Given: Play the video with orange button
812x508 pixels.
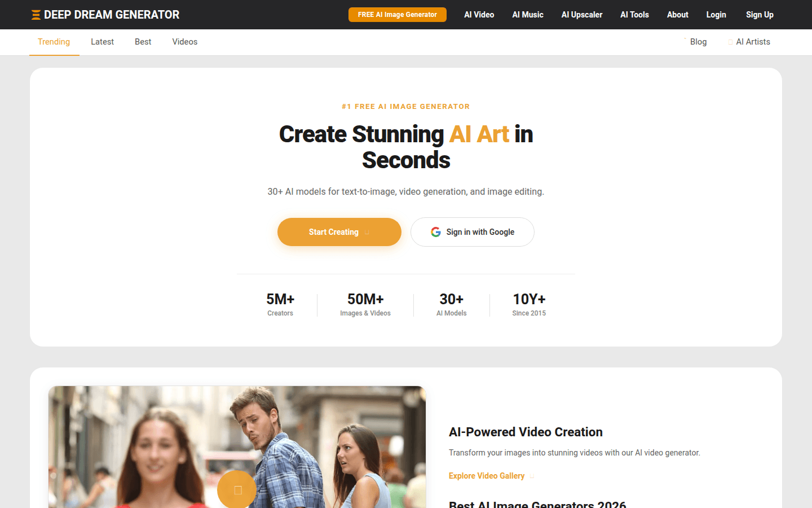Looking at the screenshot, I should pyautogui.click(x=237, y=489).
